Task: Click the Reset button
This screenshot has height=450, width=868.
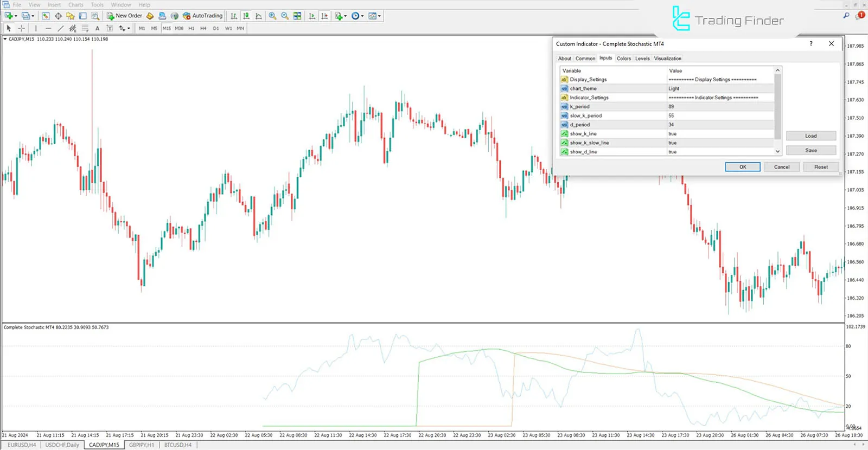Action: pos(820,167)
